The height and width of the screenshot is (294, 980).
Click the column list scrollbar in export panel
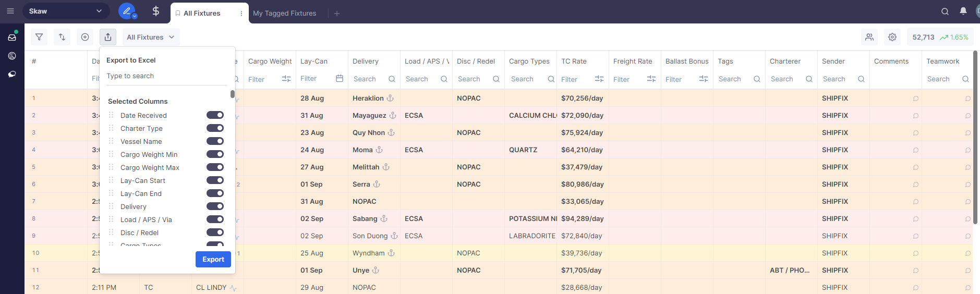[232, 94]
